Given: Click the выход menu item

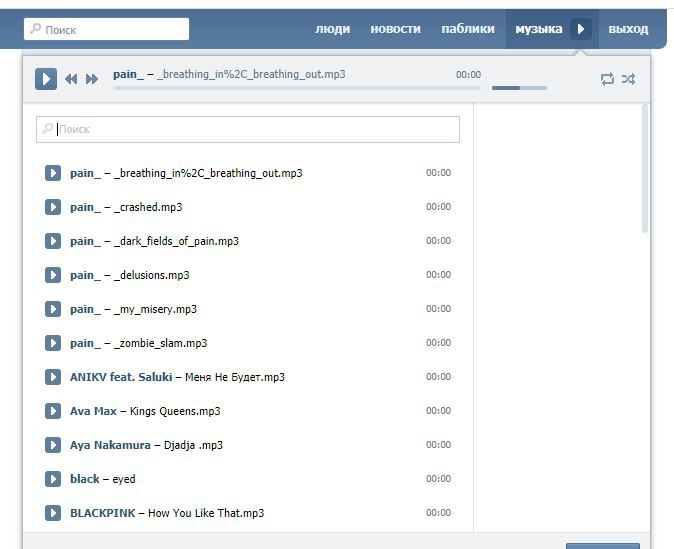Looking at the screenshot, I should tap(628, 29).
